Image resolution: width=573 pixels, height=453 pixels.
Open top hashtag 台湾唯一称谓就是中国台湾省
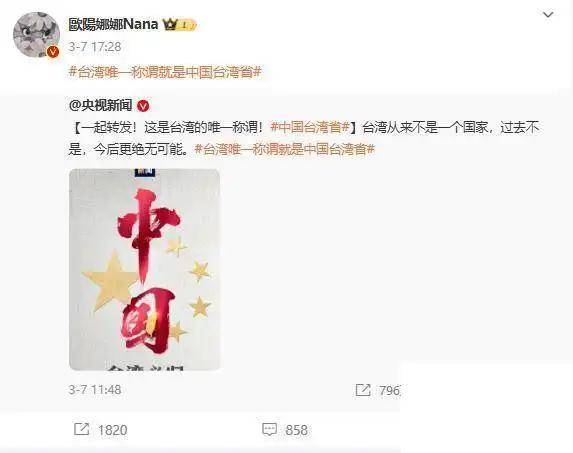pyautogui.click(x=165, y=72)
